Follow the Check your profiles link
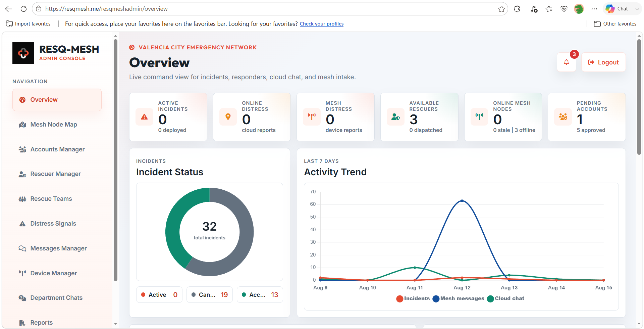The width and height of the screenshot is (644, 329). pyautogui.click(x=322, y=24)
